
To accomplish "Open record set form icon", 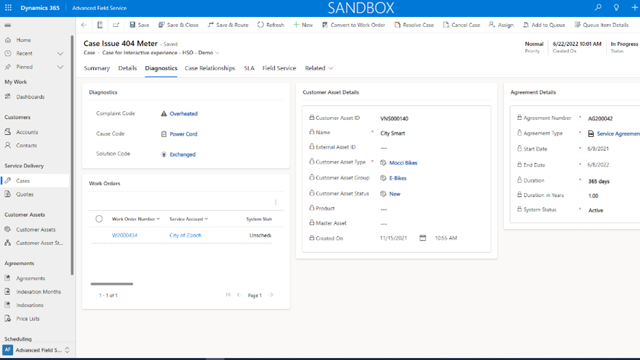I will point(100,25).
